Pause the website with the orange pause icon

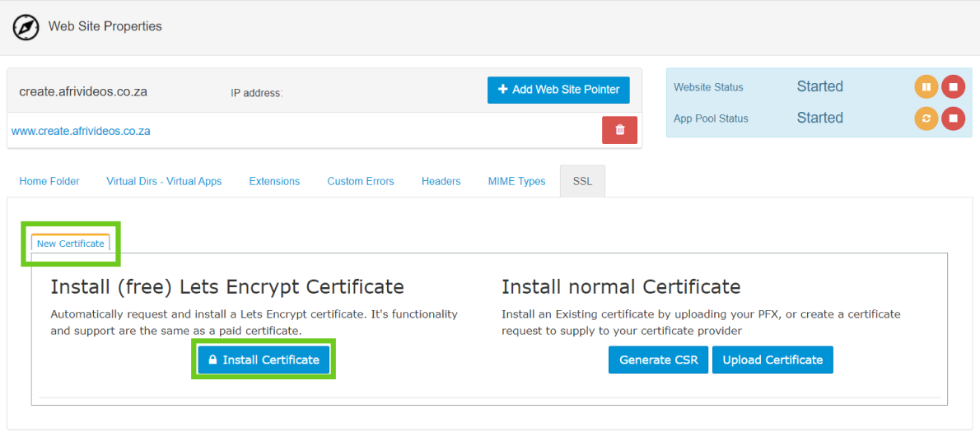tap(926, 86)
